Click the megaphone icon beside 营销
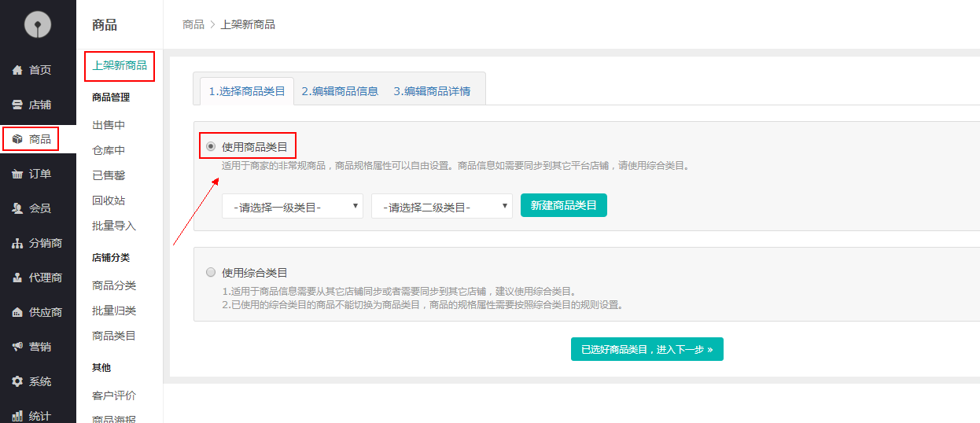 [x=17, y=347]
